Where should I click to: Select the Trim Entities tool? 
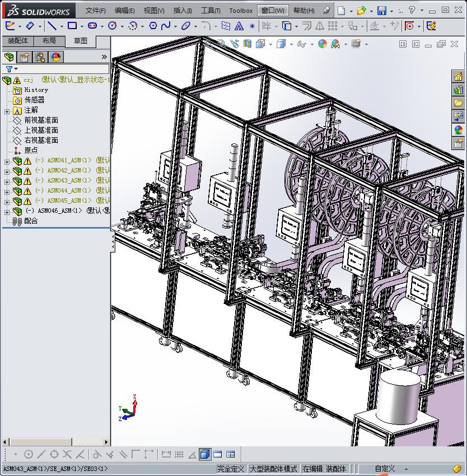pos(267,26)
